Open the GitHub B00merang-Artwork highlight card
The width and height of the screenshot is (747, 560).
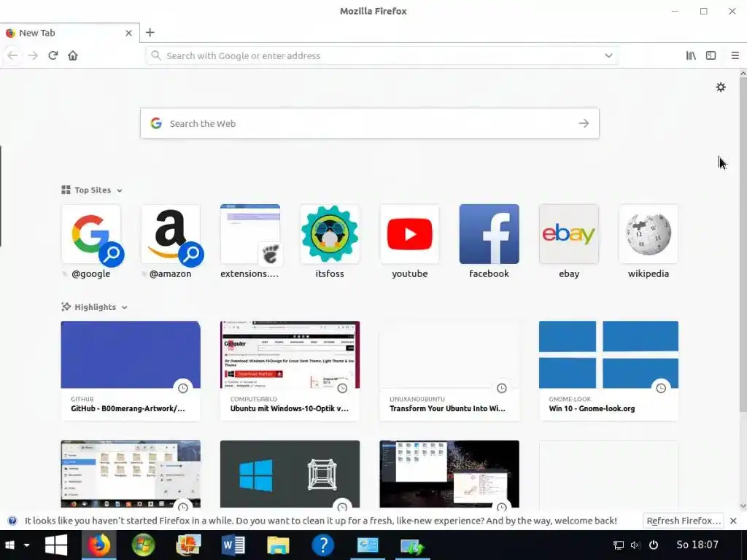[131, 370]
